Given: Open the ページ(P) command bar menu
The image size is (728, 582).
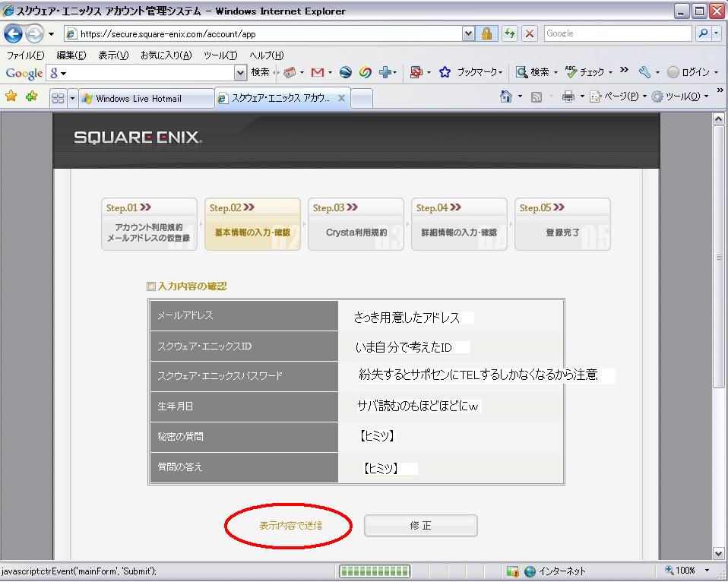Looking at the screenshot, I should point(618,96).
